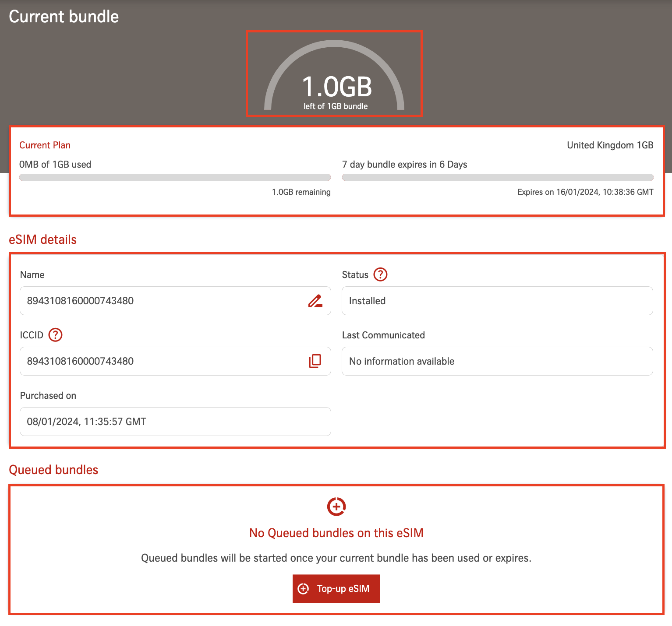Click the ICCID help question mark icon
The image size is (672, 626).
pyautogui.click(x=55, y=335)
